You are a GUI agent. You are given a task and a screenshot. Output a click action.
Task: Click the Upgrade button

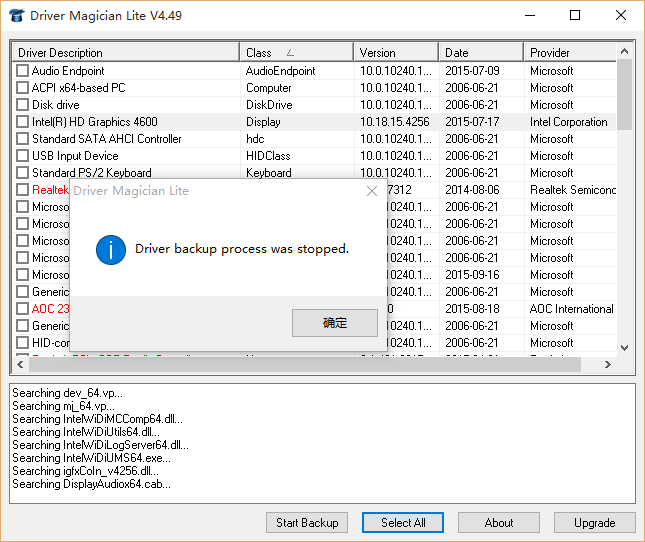(x=595, y=522)
